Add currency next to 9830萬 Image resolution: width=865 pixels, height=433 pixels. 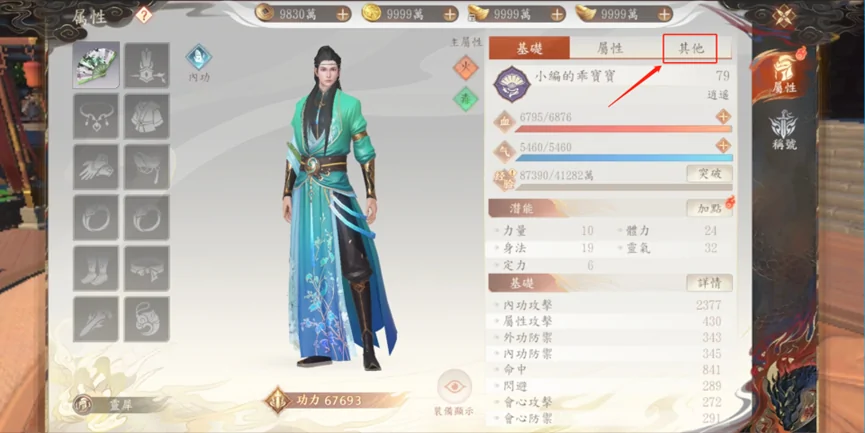pyautogui.click(x=343, y=14)
